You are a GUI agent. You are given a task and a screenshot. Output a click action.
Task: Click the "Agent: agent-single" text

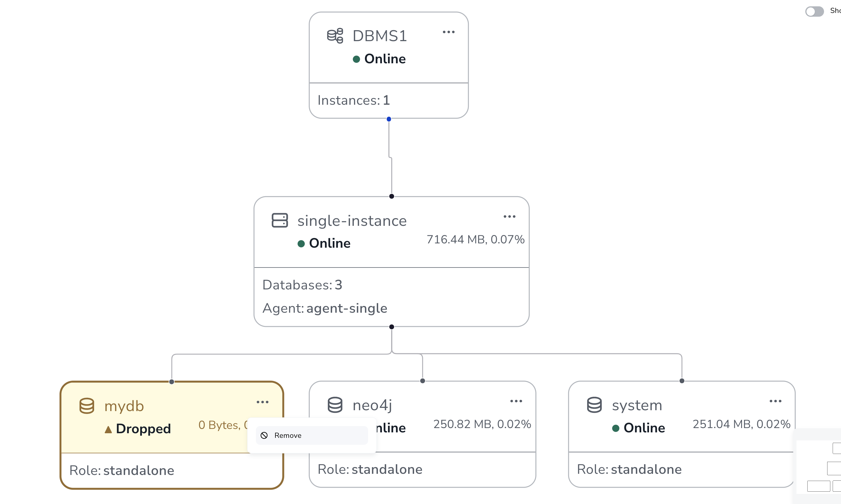[325, 308]
